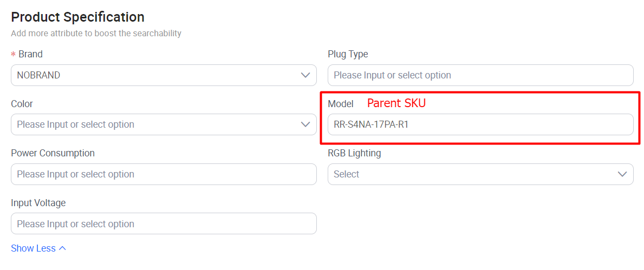This screenshot has width=644, height=270.
Task: Click the Brand field label
Action: click(30, 54)
